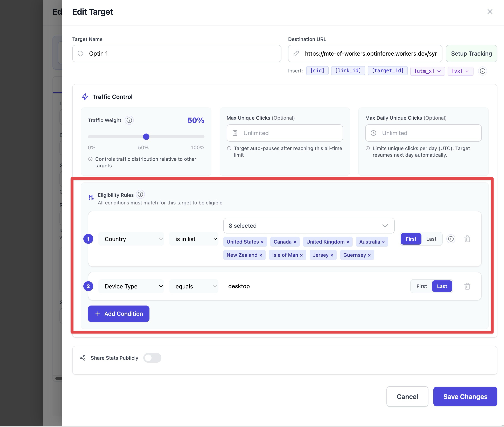Set Device Type condition to Last

point(442,286)
